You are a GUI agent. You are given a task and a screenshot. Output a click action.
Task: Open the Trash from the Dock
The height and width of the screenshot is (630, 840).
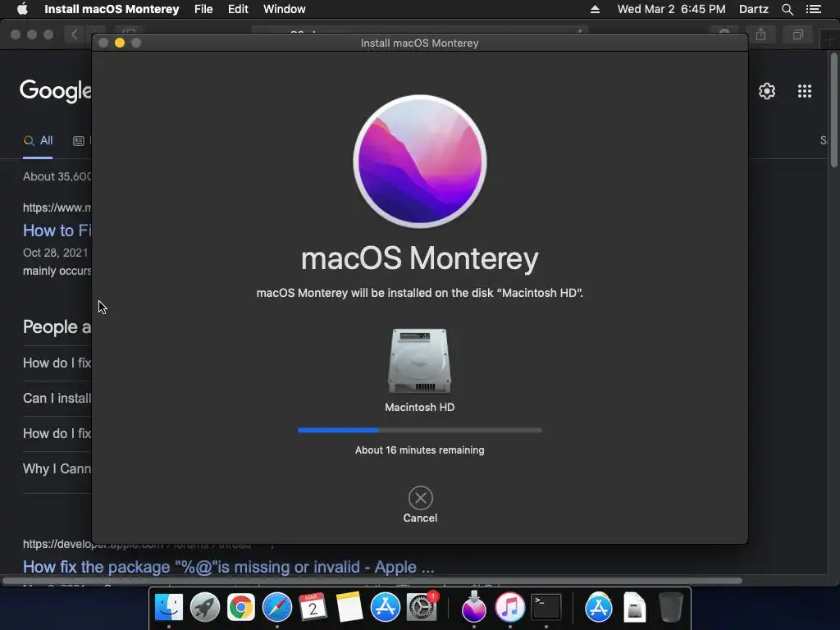(671, 607)
